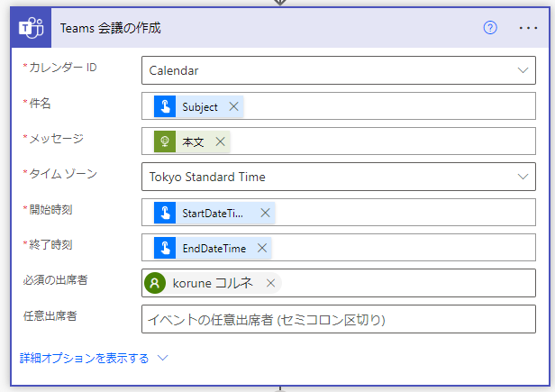Click empty area of 件名 field
555x392 pixels.
[389, 106]
